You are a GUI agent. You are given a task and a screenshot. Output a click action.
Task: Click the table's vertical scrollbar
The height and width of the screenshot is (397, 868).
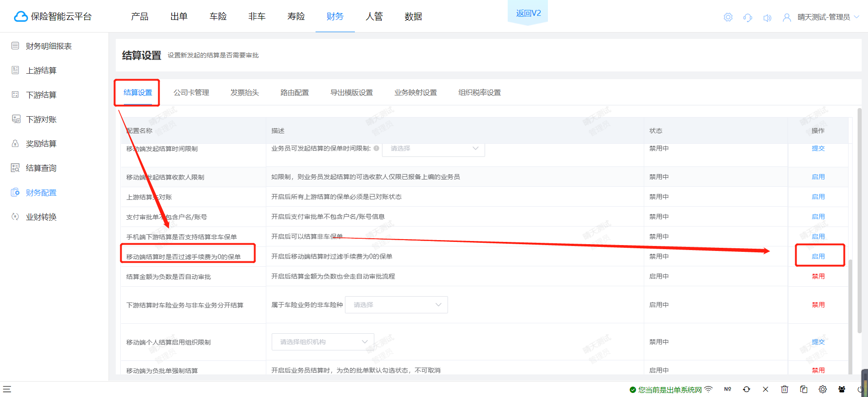[x=850, y=317]
